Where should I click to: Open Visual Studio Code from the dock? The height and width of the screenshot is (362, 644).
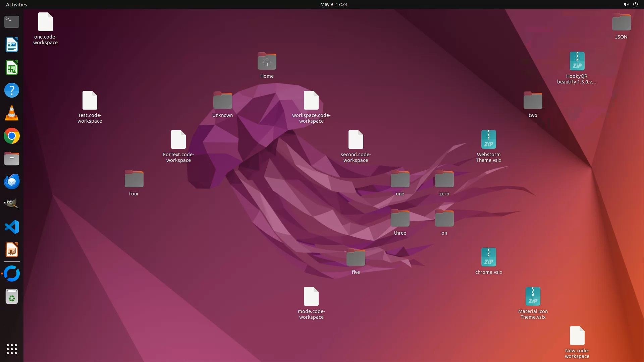click(12, 227)
